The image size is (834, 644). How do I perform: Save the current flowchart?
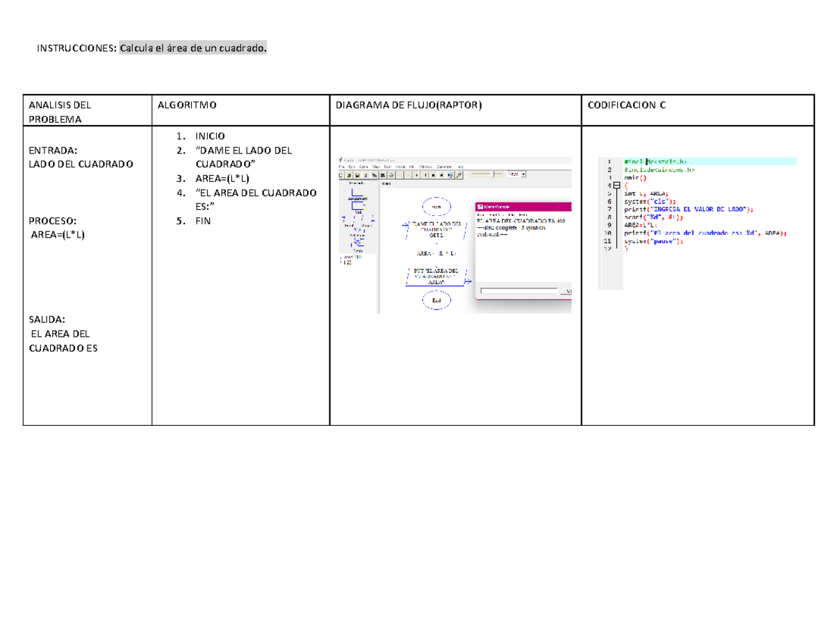[357, 175]
